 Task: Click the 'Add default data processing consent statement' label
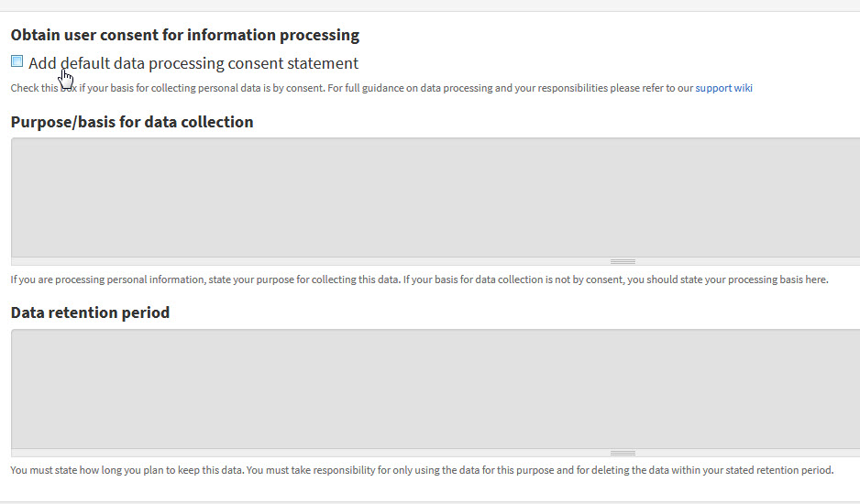(x=193, y=63)
